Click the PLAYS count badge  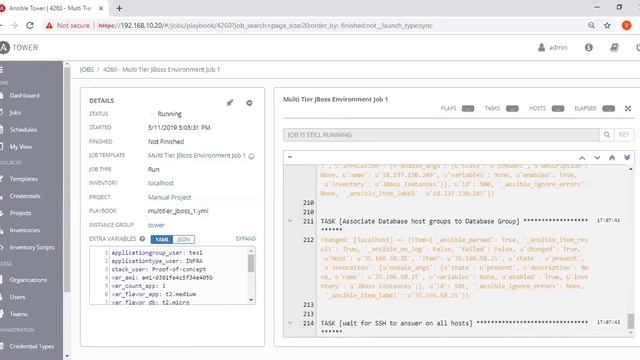(x=468, y=109)
